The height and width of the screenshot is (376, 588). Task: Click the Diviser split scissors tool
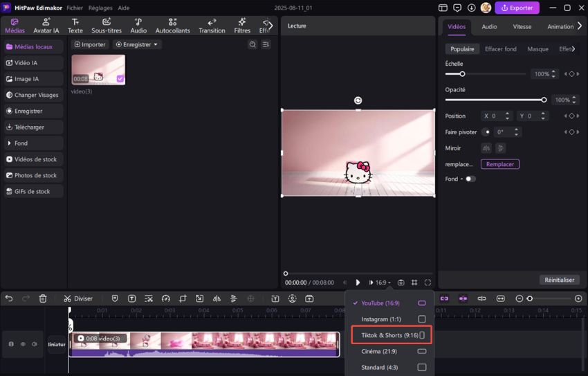78,298
